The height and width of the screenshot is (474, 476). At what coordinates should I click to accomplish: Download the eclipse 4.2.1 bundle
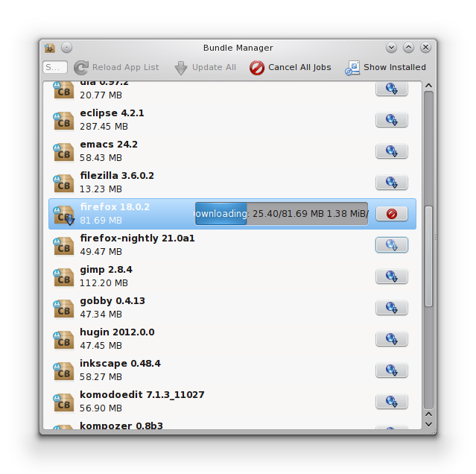pos(392,120)
